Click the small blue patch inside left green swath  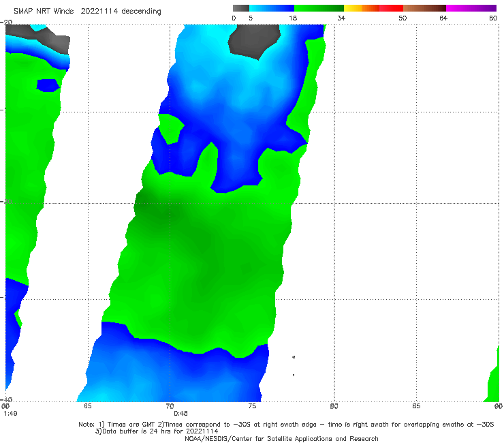click(48, 85)
